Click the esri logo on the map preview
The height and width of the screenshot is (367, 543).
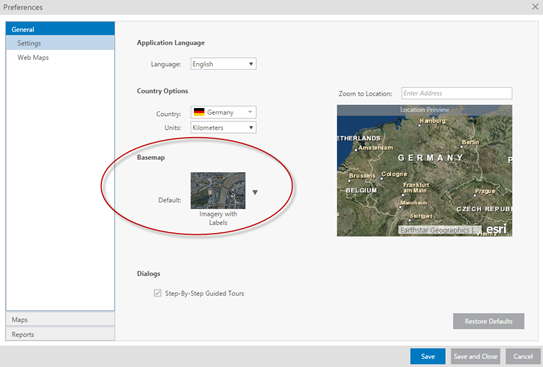tap(497, 229)
